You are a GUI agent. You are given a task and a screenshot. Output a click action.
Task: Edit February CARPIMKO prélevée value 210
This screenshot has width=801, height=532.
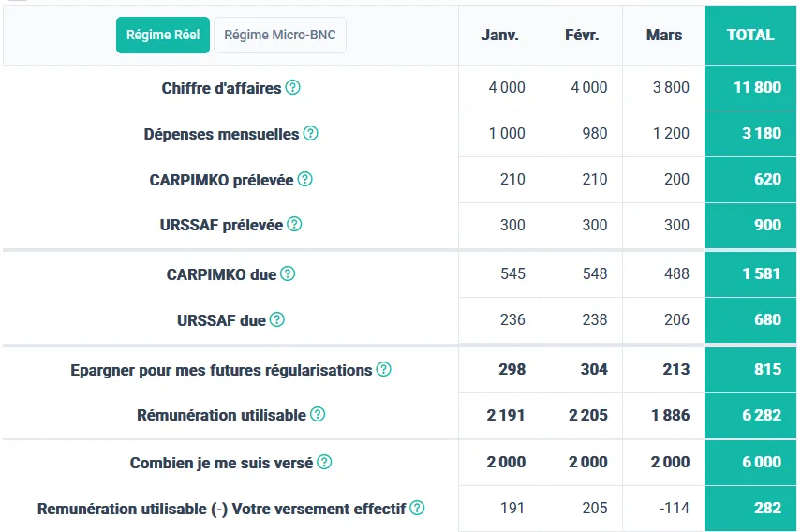coord(594,179)
